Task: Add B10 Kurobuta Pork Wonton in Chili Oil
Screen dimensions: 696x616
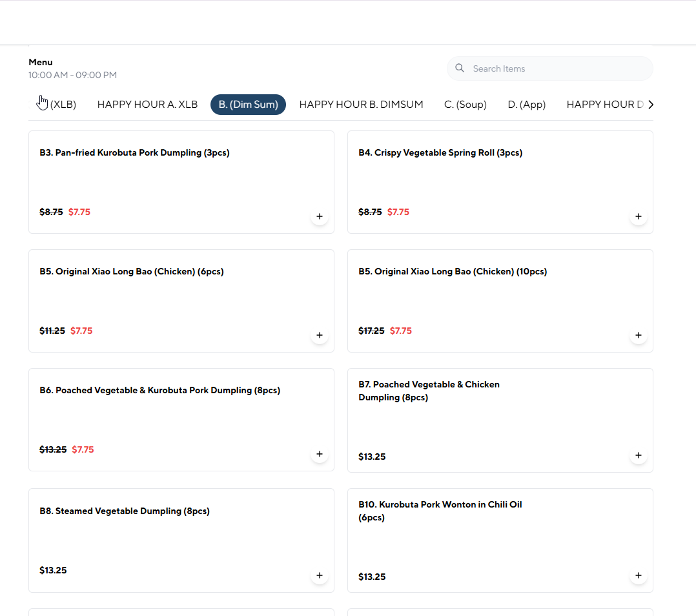Action: (638, 575)
